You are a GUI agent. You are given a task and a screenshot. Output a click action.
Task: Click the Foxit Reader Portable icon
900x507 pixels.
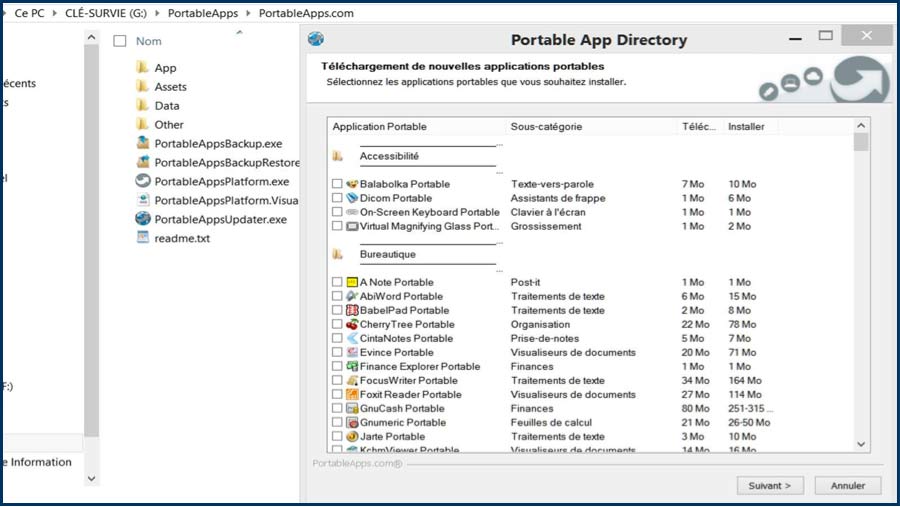(x=352, y=394)
